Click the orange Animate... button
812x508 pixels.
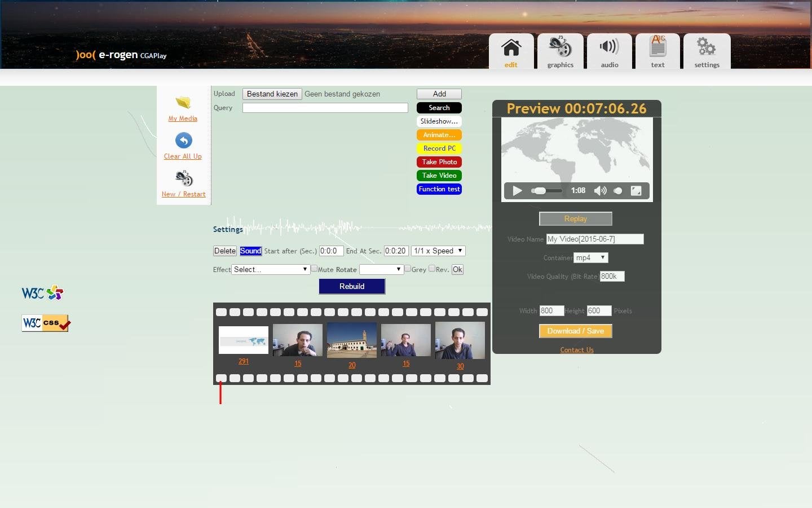click(439, 135)
